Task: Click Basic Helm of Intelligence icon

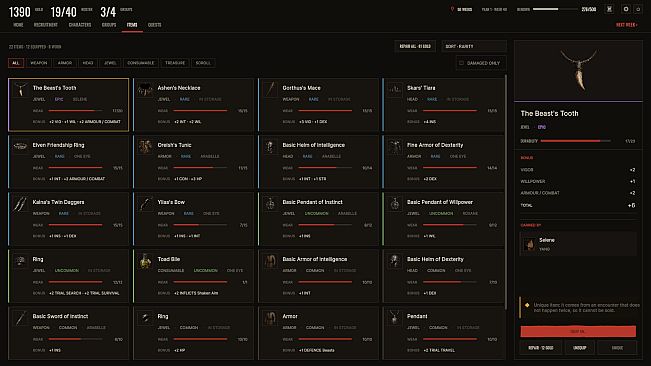Action: point(270,146)
